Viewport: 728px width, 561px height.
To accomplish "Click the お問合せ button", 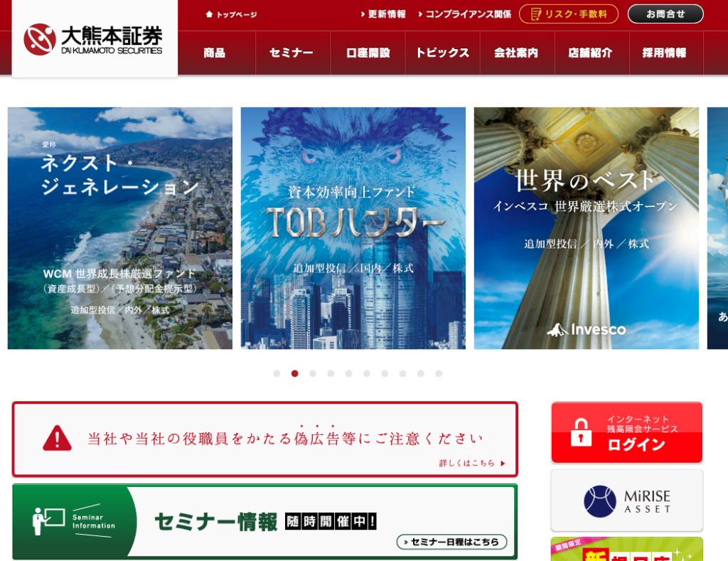I will pyautogui.click(x=665, y=14).
